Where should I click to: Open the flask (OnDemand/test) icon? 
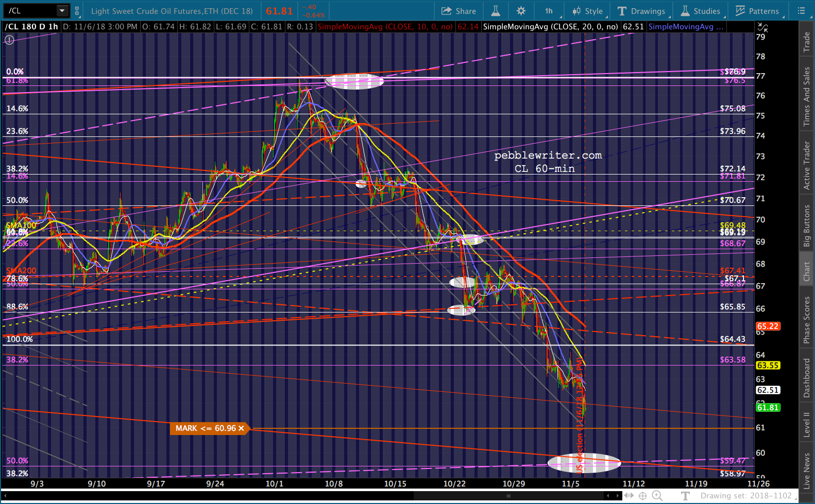point(496,11)
